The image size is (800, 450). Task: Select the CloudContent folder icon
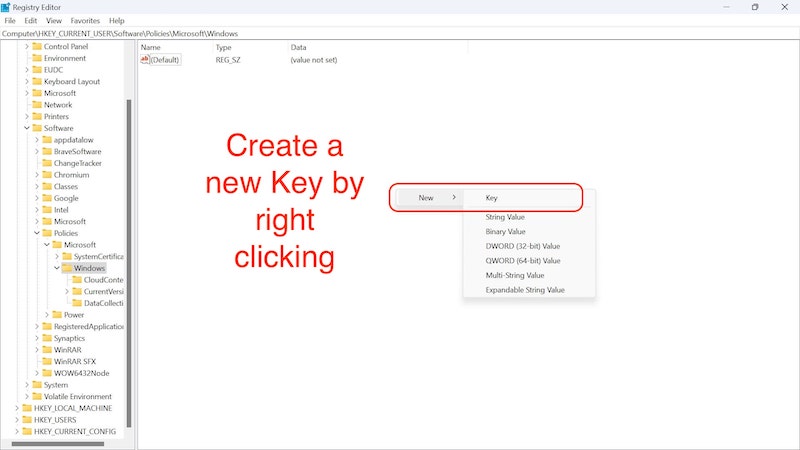(x=77, y=280)
